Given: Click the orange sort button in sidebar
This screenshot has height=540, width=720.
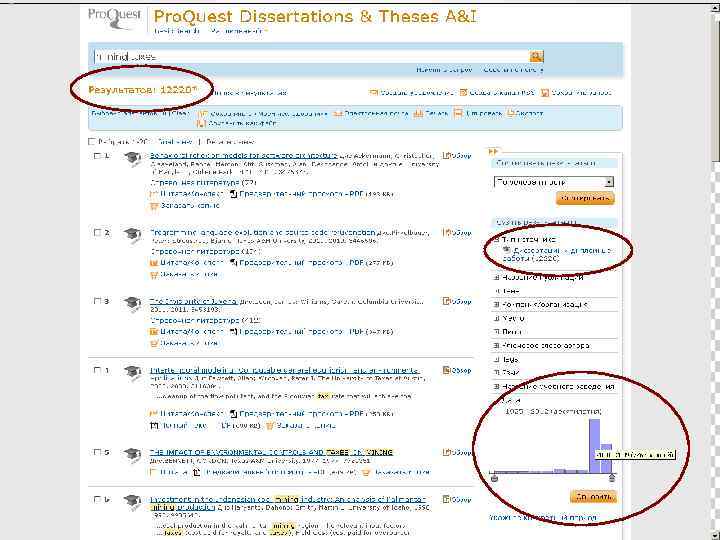Looking at the screenshot, I should coord(585,198).
